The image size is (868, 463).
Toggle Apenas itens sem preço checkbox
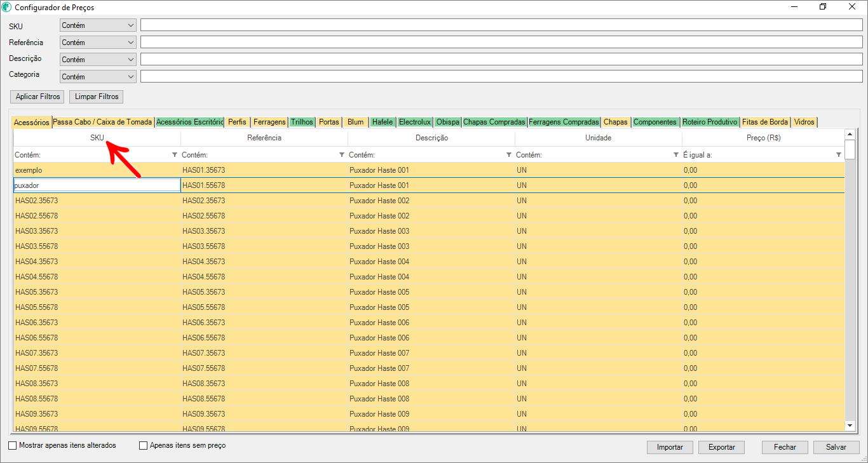(x=144, y=446)
